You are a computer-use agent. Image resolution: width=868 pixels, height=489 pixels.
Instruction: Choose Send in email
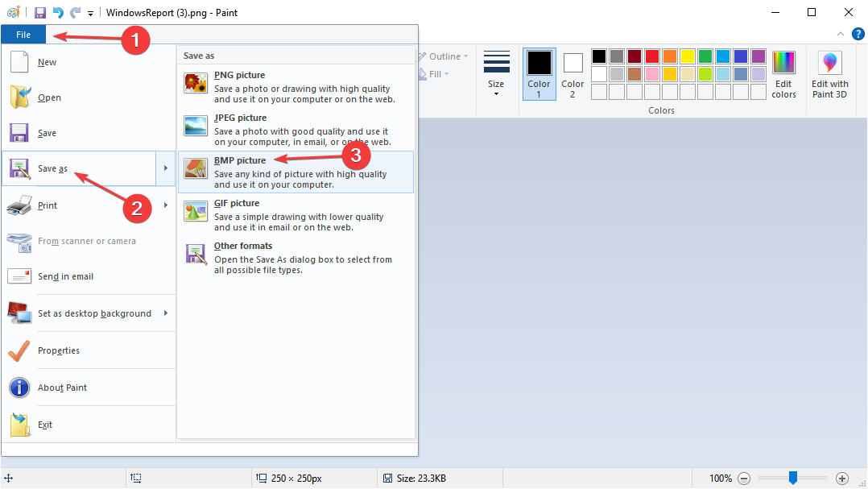coord(89,276)
